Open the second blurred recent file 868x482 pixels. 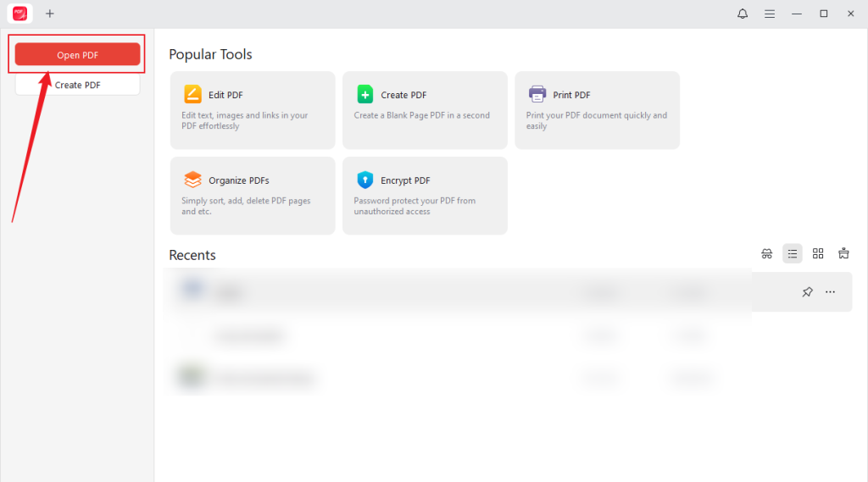tap(250, 335)
